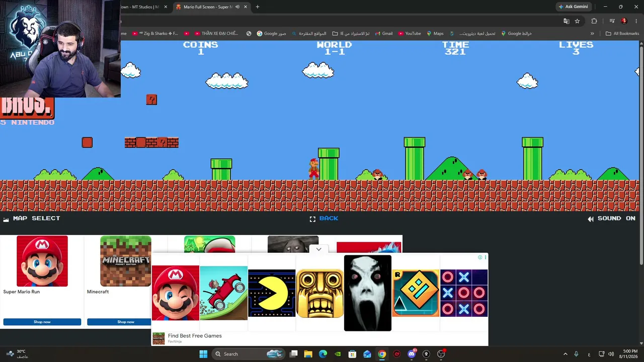This screenshot has height=362, width=644.
Task: Click the taskbar Search box
Action: tap(248, 354)
